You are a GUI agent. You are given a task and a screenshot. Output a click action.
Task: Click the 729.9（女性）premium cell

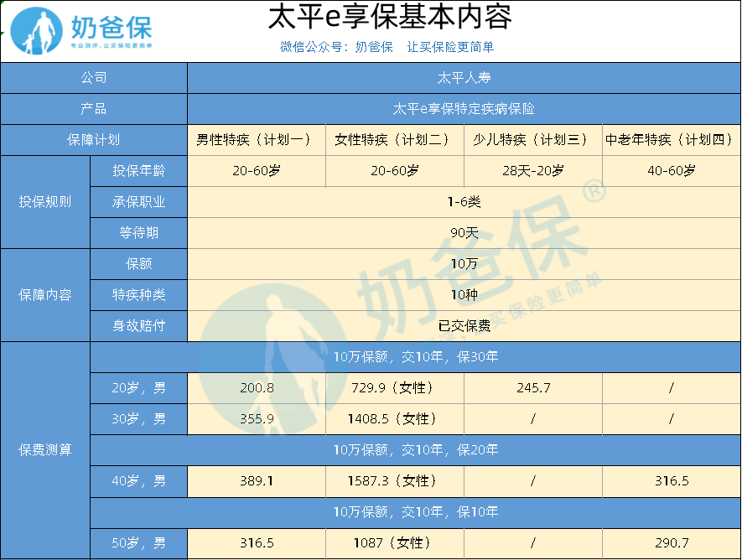click(x=395, y=388)
